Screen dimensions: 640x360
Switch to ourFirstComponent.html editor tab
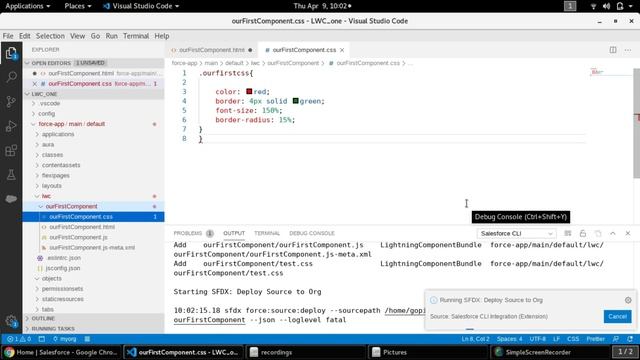[x=212, y=50]
